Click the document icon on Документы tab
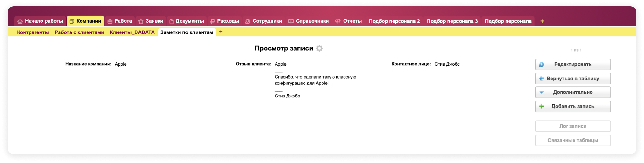The width and height of the screenshot is (644, 163). pos(171,21)
